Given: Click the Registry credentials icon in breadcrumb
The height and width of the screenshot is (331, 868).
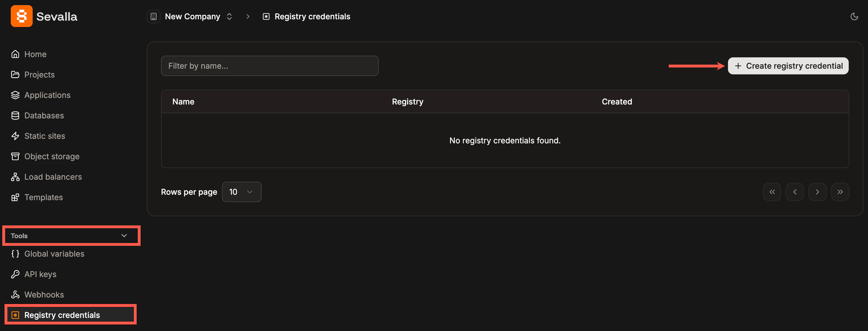Looking at the screenshot, I should (x=266, y=16).
